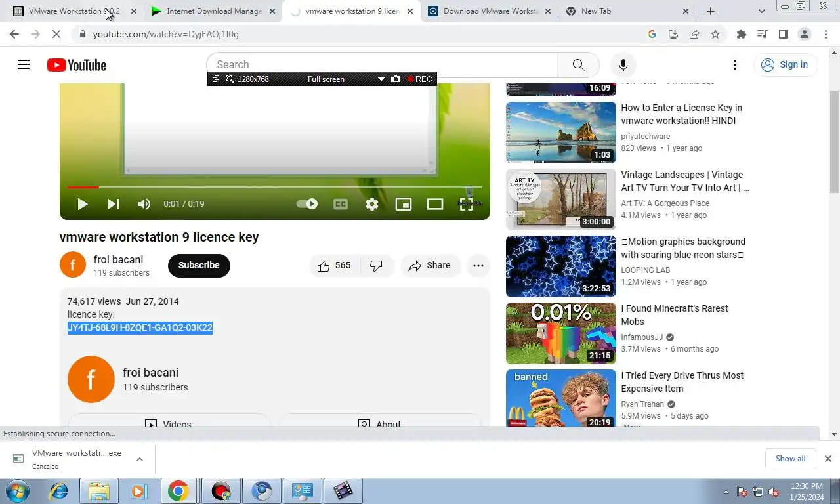Toggle theater mode
Image resolution: width=840 pixels, height=504 pixels.
pyautogui.click(x=435, y=204)
